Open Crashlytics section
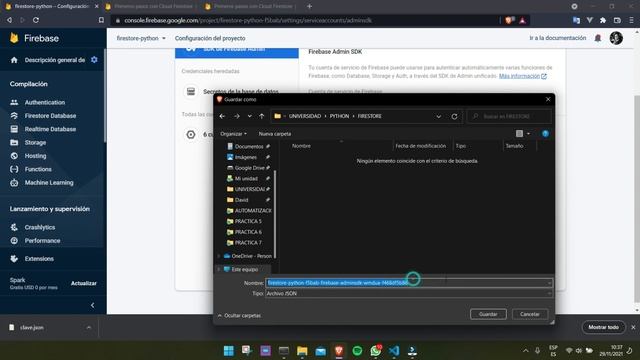Screen dimensions: 640x360 click(x=40, y=227)
